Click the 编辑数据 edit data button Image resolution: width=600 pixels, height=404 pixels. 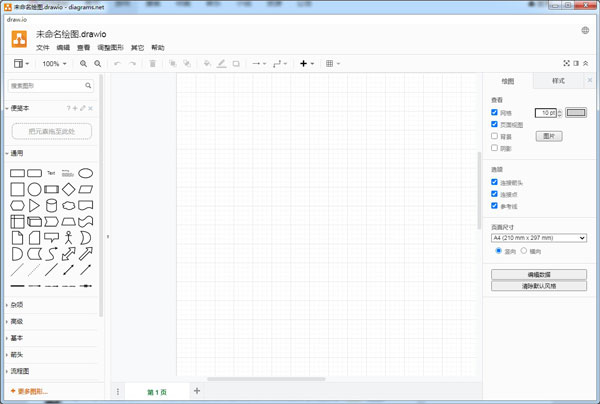click(x=539, y=274)
